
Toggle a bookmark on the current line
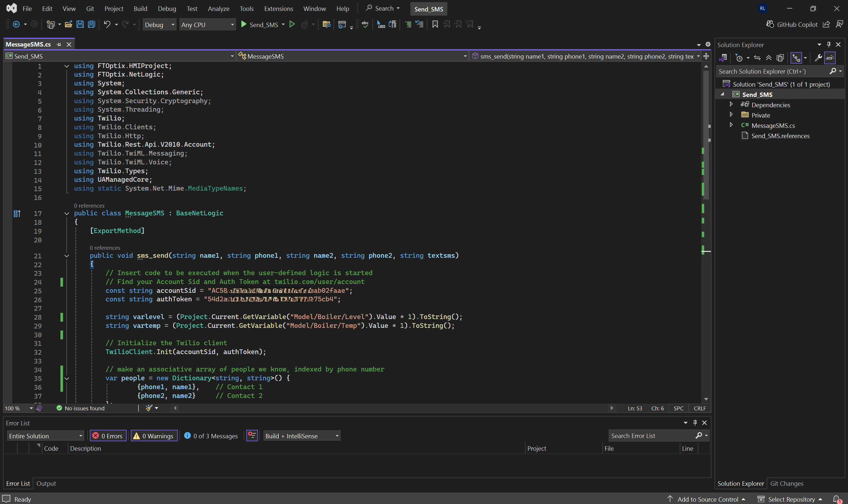click(435, 24)
